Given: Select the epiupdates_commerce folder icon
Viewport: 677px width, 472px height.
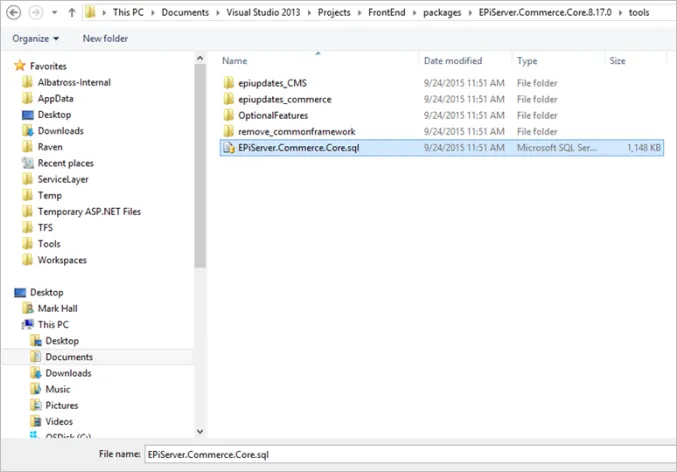Looking at the screenshot, I should [229, 99].
